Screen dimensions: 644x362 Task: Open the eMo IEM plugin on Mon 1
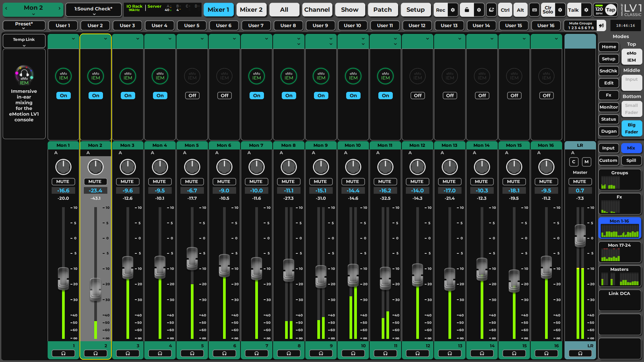click(x=63, y=76)
